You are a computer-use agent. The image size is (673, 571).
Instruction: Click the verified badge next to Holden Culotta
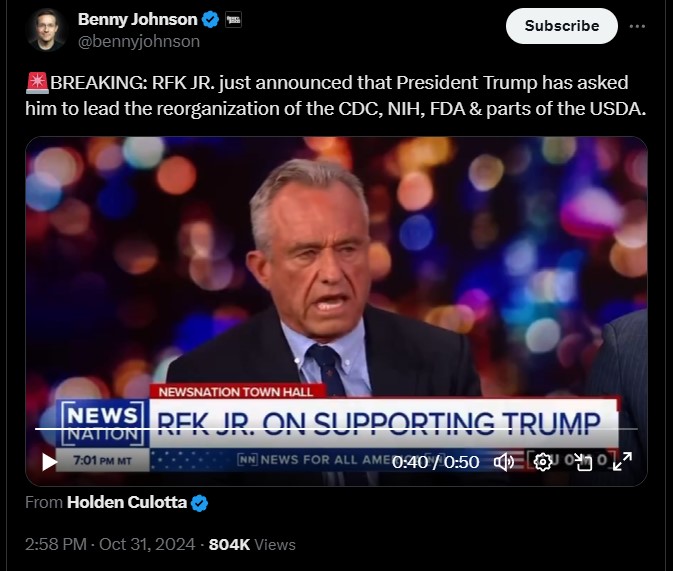click(199, 503)
